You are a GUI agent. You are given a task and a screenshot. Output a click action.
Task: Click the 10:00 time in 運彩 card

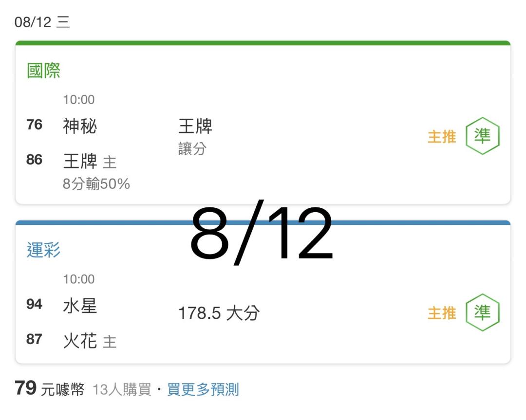[79, 279]
